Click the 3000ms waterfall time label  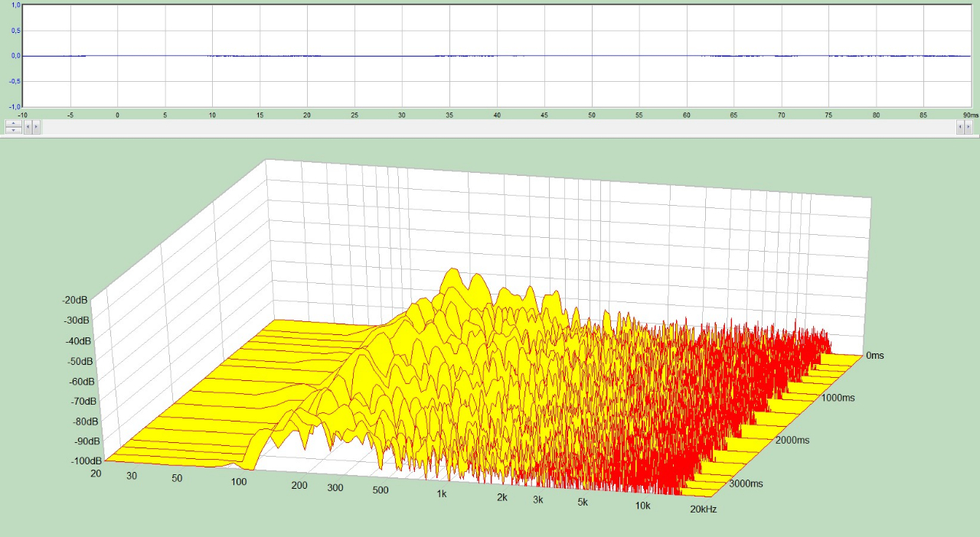[x=746, y=483]
